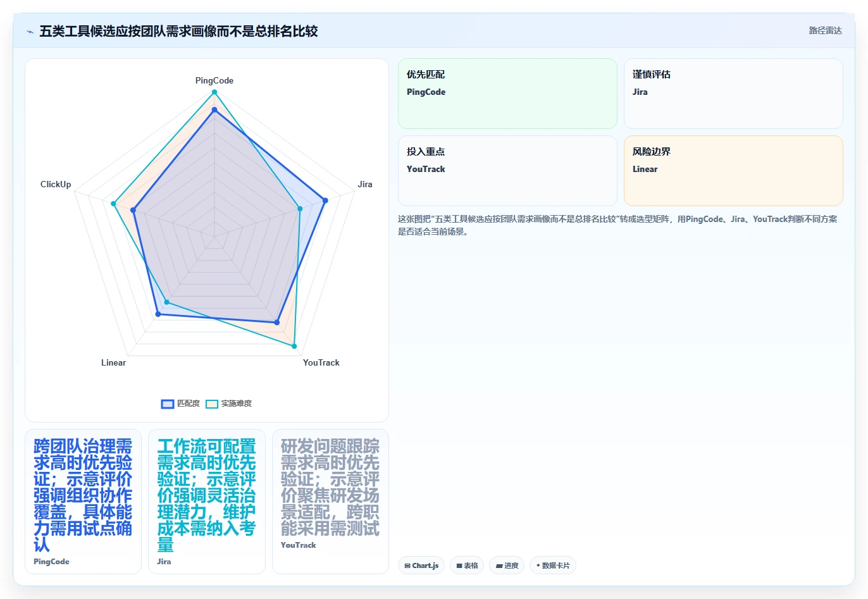Toggle the 匹配度 legend swatch
868x599 pixels.
(168, 404)
